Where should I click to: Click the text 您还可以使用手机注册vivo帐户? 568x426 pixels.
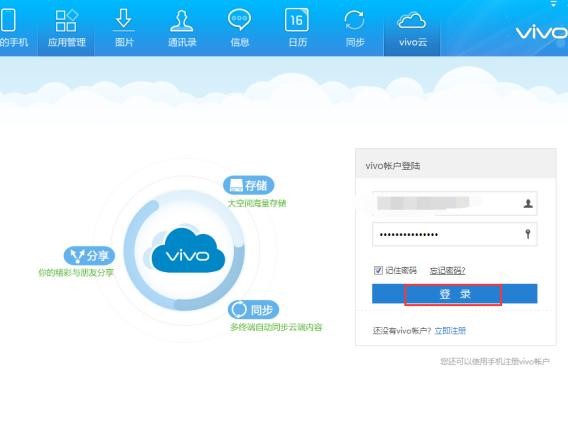[x=495, y=362]
